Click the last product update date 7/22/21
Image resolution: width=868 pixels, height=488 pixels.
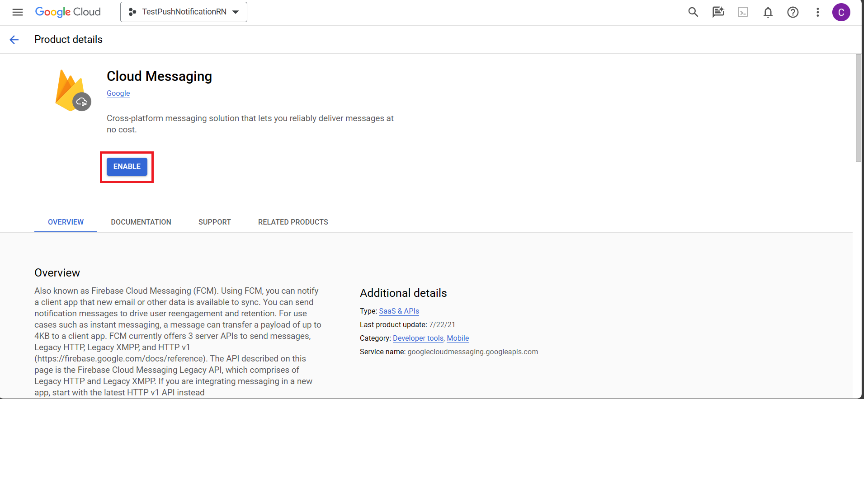[x=442, y=325]
